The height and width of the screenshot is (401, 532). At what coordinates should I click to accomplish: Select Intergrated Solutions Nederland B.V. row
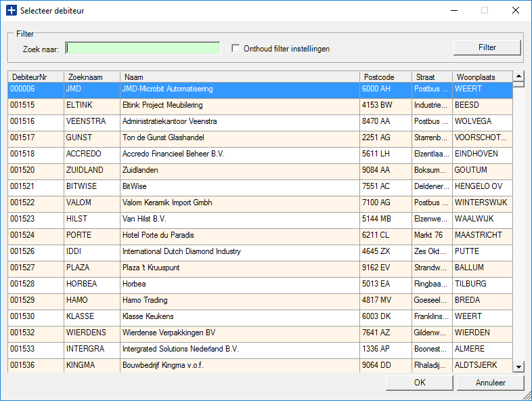[x=260, y=351]
